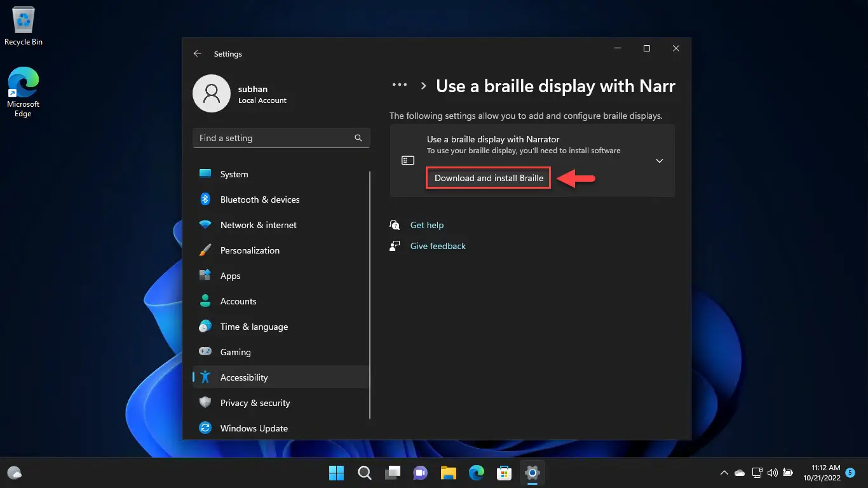The width and height of the screenshot is (868, 488).
Task: Click the subhan user avatar picture
Action: pos(212,93)
